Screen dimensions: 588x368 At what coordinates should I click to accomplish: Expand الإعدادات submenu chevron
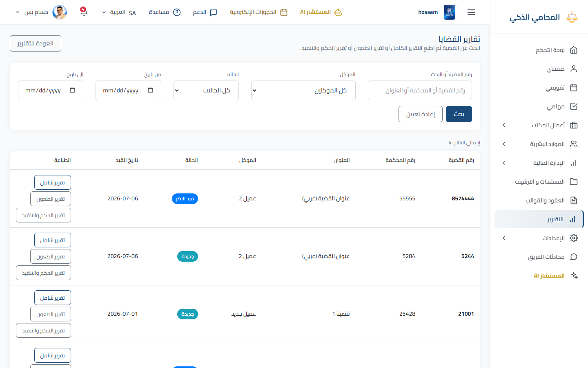(x=504, y=238)
